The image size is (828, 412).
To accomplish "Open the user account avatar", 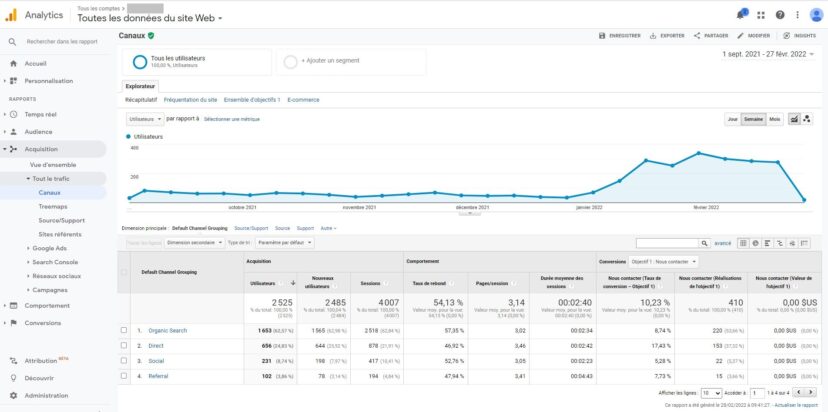I will (816, 15).
